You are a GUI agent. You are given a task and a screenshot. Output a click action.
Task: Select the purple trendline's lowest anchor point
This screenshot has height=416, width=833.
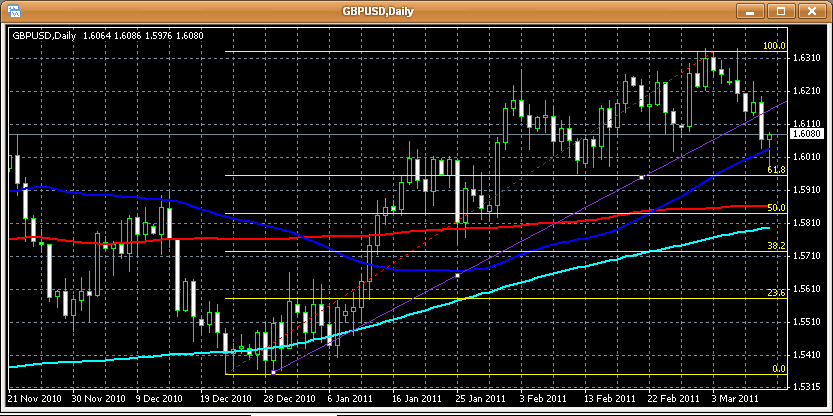click(x=273, y=372)
